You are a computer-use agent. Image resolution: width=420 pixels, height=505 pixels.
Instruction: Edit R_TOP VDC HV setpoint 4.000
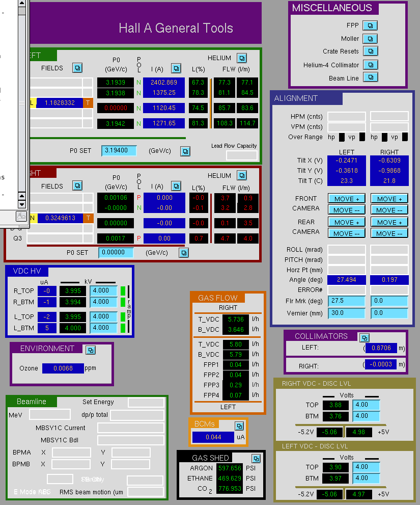pos(103,290)
